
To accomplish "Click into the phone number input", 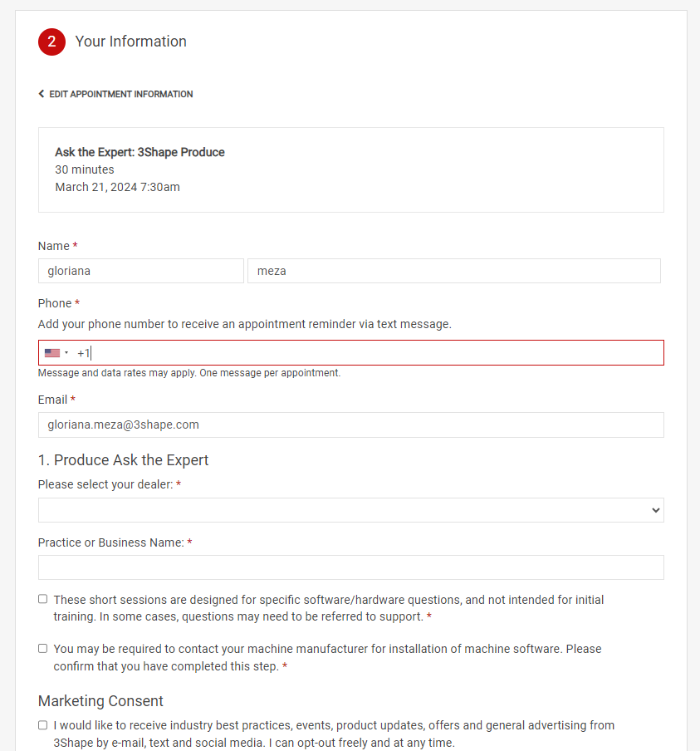I will click(x=374, y=353).
